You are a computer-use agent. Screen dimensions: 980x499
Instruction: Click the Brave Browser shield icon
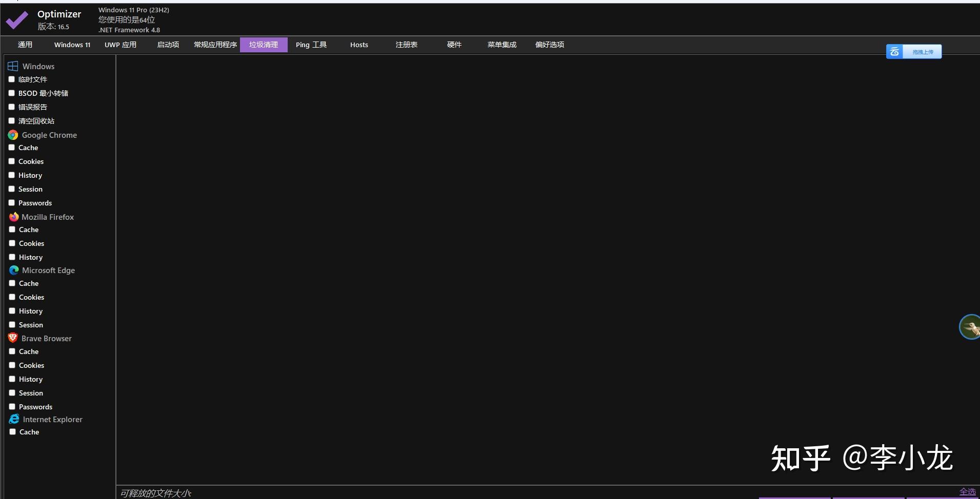[12, 338]
